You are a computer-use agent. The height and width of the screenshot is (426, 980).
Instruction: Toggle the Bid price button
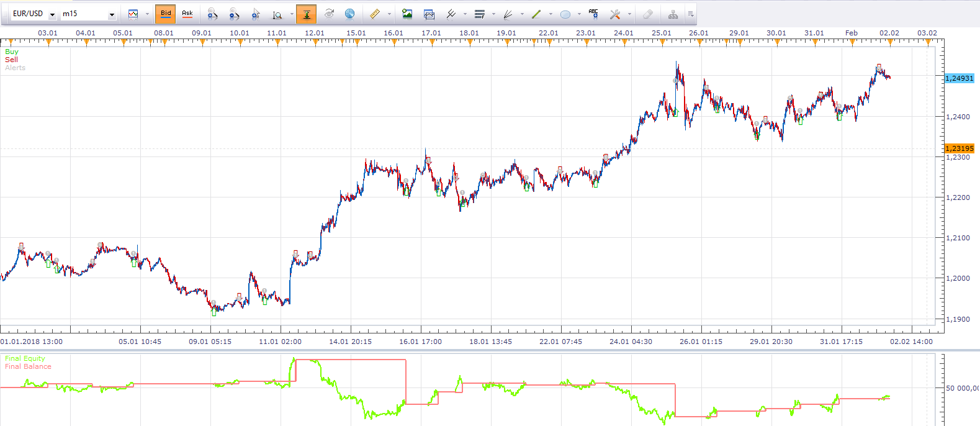[x=166, y=14]
